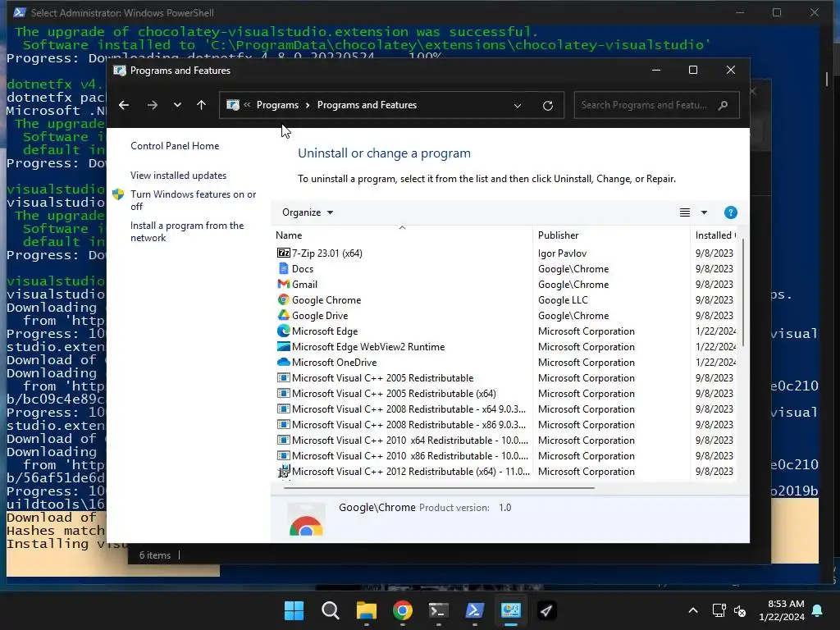Screen dimensions: 840x630
Task: Open the recent locations chevron dropdown
Action: point(177,105)
